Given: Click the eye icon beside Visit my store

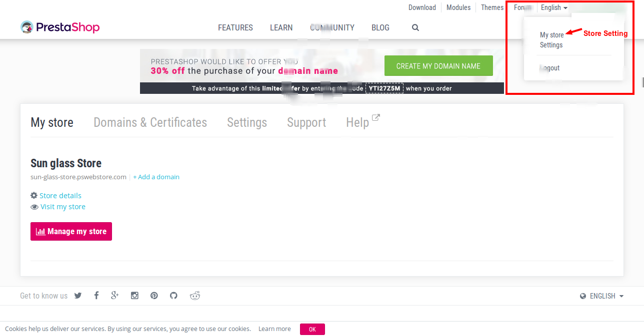Looking at the screenshot, I should pos(34,207).
